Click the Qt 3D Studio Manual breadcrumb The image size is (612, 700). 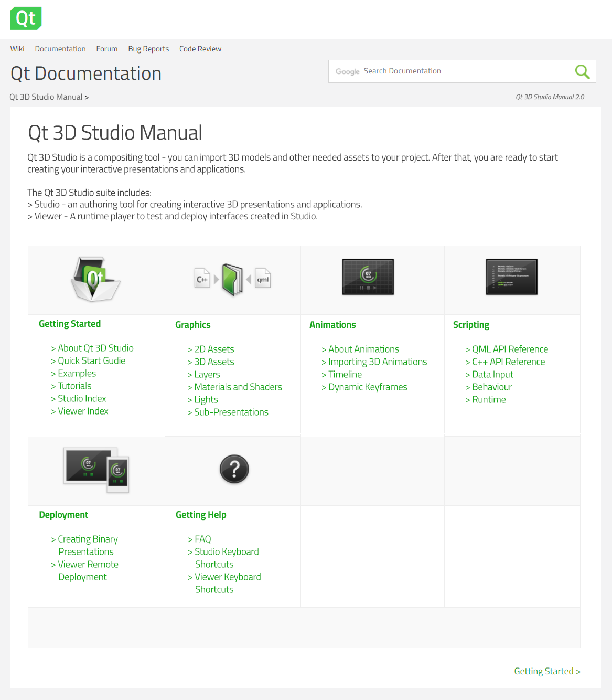pos(46,97)
